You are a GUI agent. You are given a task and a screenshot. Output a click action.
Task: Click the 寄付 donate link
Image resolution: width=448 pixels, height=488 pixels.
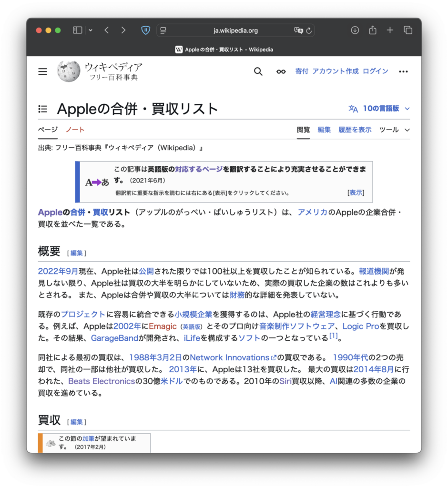click(x=302, y=71)
